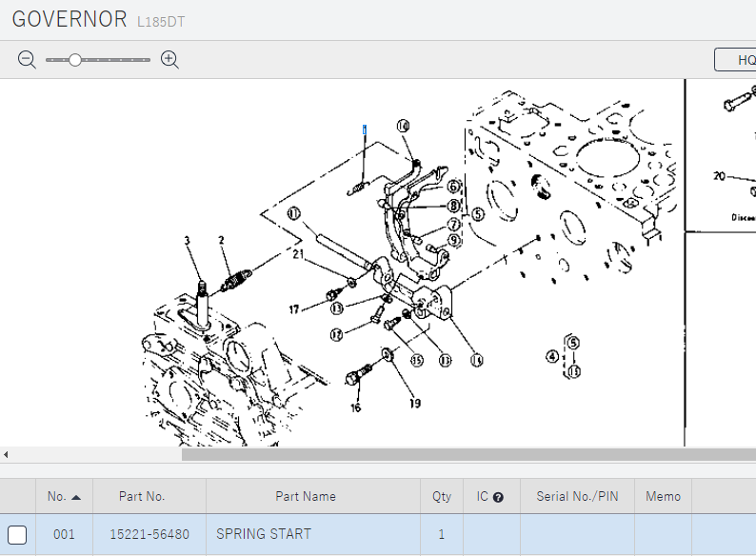Click the zoom in magnifier icon

(170, 59)
